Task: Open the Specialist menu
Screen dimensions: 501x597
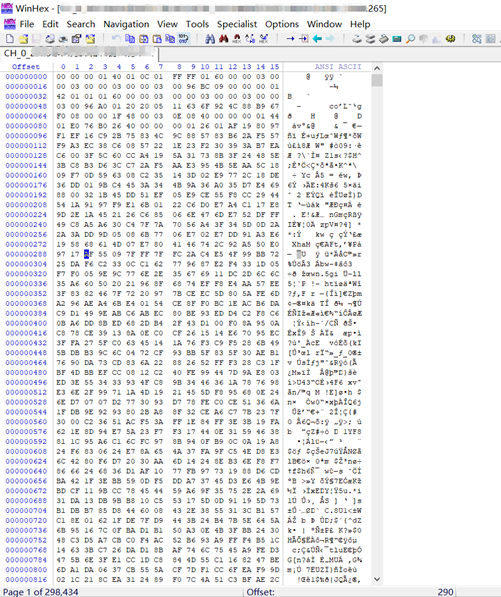Action: (237, 24)
